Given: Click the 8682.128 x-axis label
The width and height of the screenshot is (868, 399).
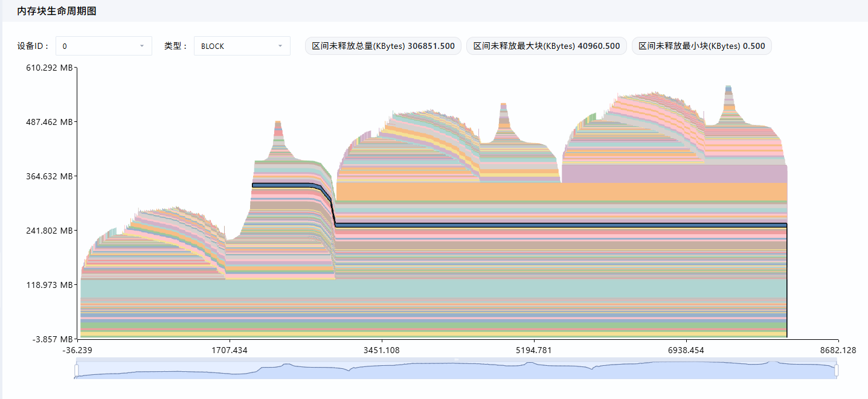Looking at the screenshot, I should (838, 350).
